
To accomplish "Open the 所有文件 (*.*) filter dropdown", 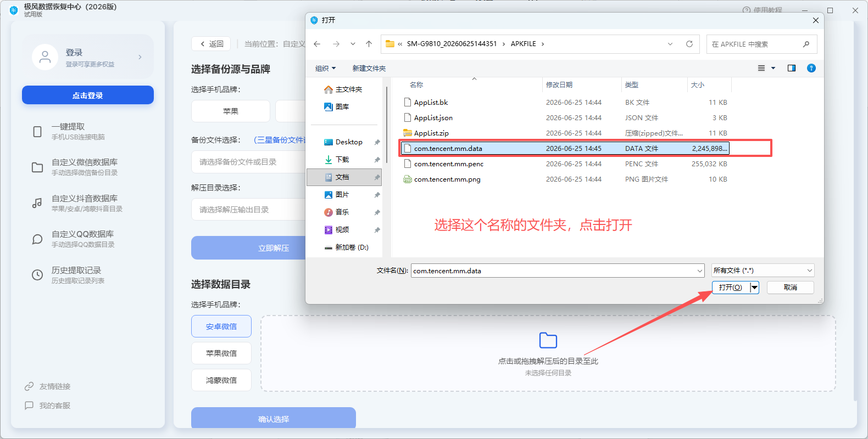I will pos(763,271).
